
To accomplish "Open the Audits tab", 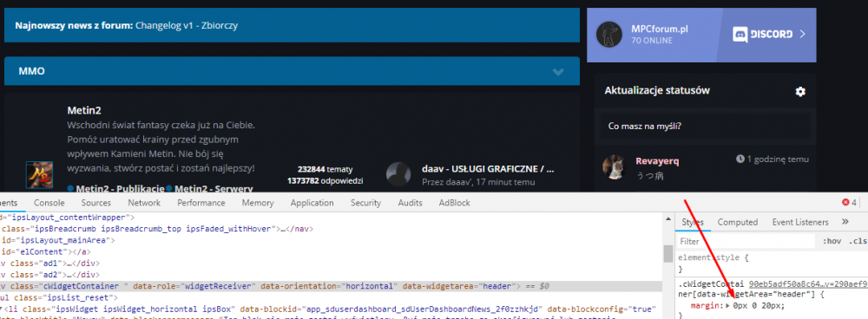I will (410, 203).
